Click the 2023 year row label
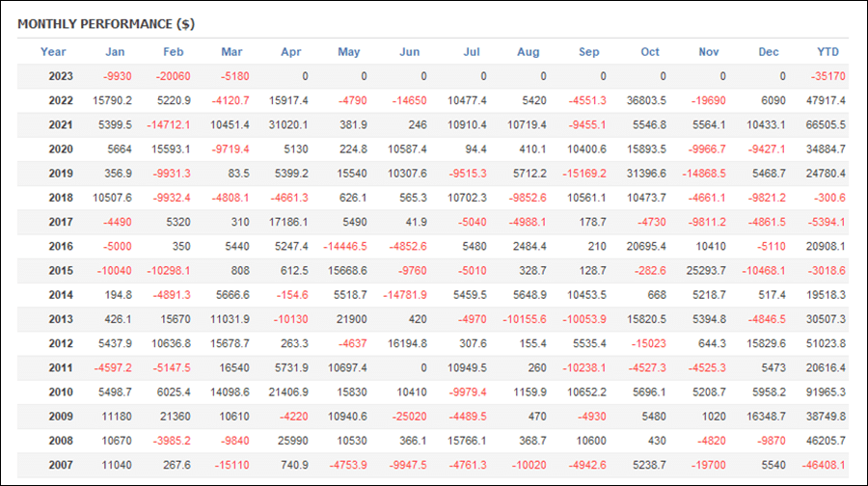 point(61,76)
